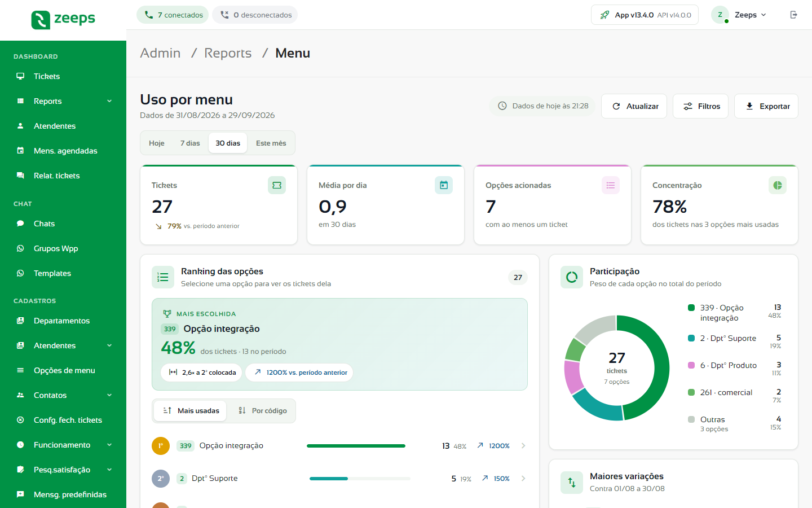Open the Opção integração ranking row chevron
The height and width of the screenshot is (508, 812).
(523, 446)
